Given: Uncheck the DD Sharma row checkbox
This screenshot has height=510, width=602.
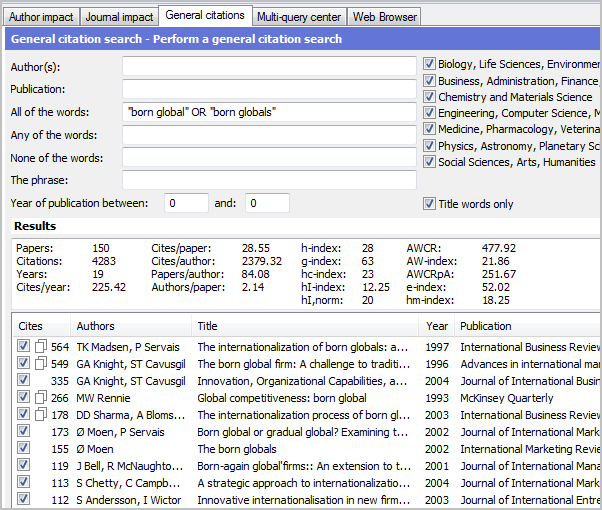Looking at the screenshot, I should click(x=23, y=414).
